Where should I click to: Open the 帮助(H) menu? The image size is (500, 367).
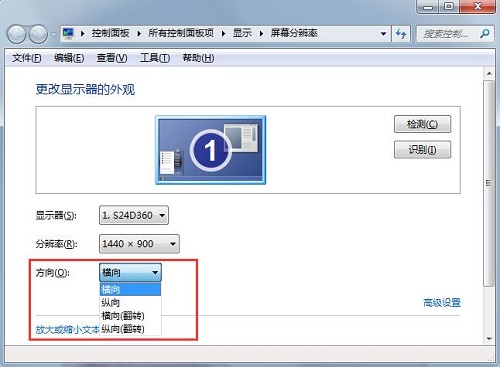coord(198,58)
